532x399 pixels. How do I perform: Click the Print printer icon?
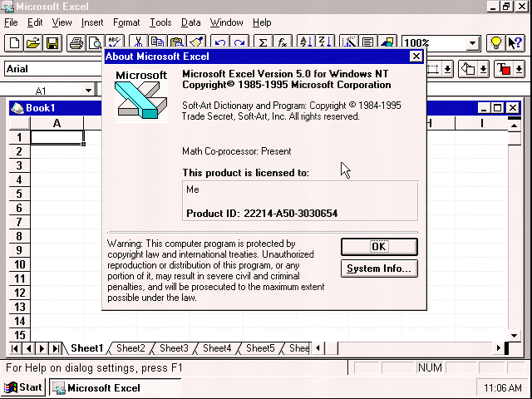click(76, 43)
